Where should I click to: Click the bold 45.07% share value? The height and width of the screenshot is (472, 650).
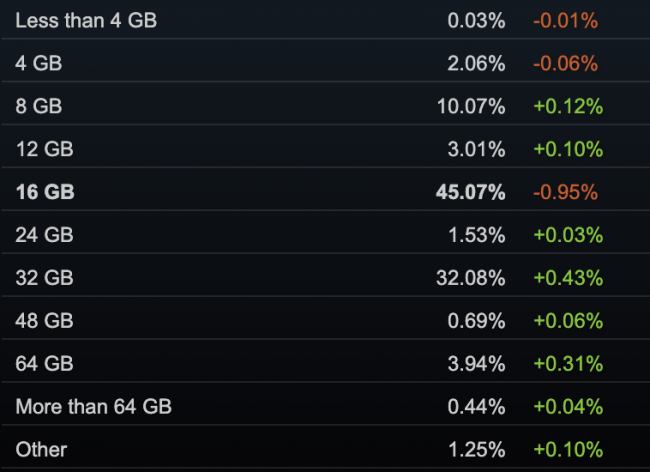[470, 192]
